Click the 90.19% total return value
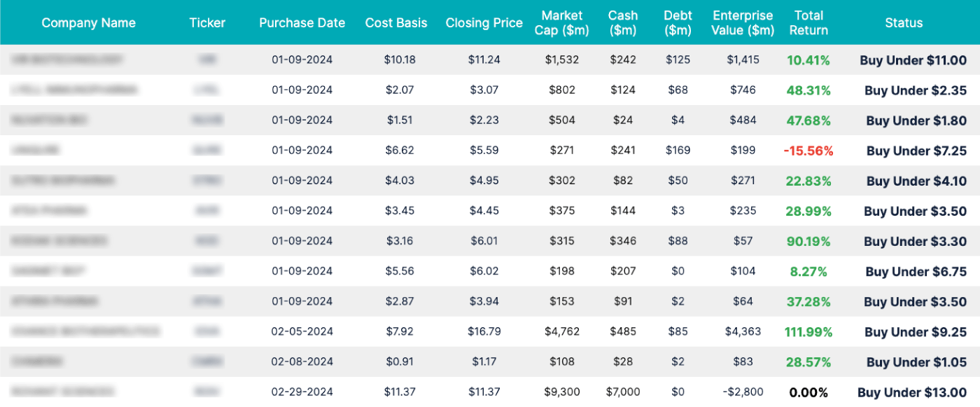 808,242
